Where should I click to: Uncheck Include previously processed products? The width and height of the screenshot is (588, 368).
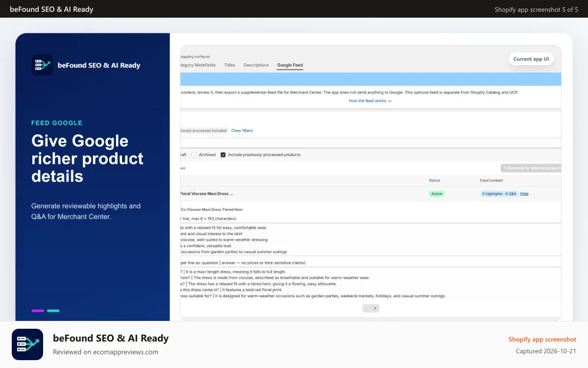coord(223,155)
